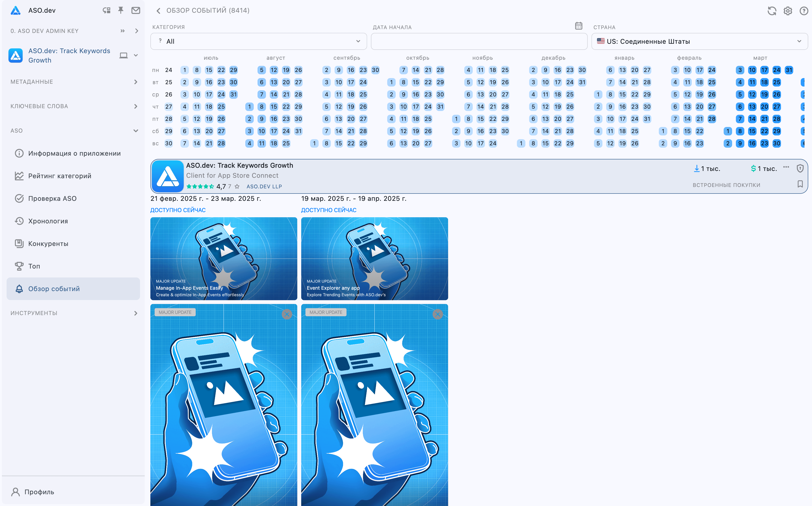Expand the МЕТАДАННЫЕ section
The image size is (812, 506).
tap(136, 82)
